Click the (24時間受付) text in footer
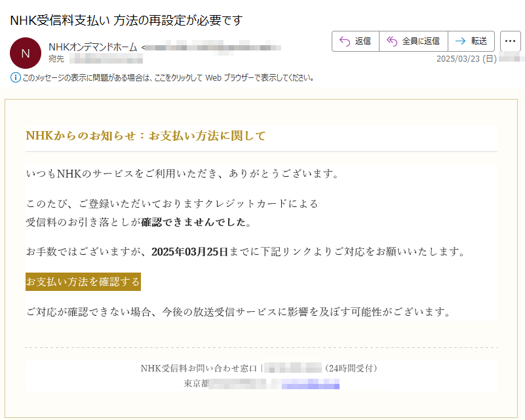 point(351,368)
